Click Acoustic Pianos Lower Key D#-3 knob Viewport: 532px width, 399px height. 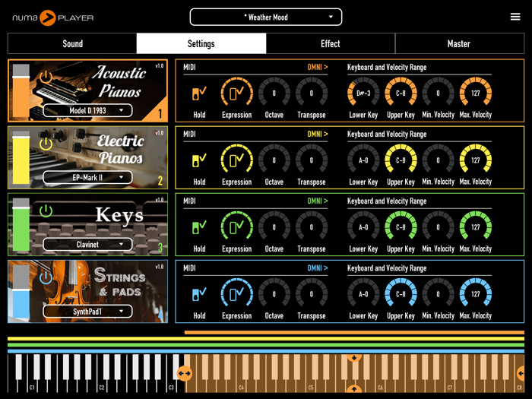(363, 93)
